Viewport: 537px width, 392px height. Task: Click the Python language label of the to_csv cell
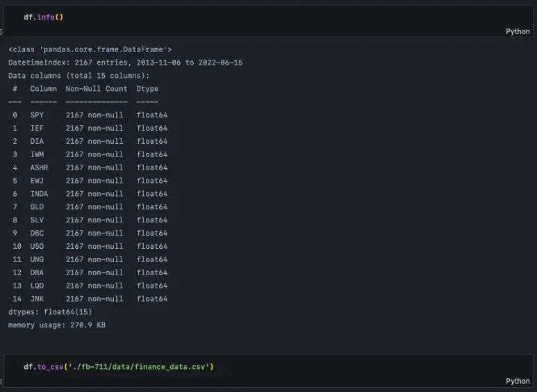coord(518,381)
